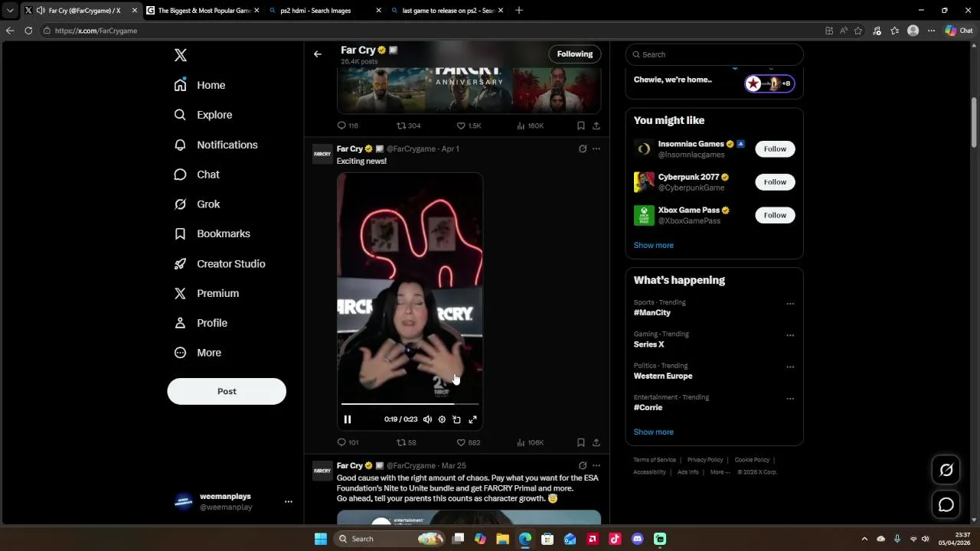Open Chat in the left sidebar
The height and width of the screenshot is (551, 980).
pos(197,174)
